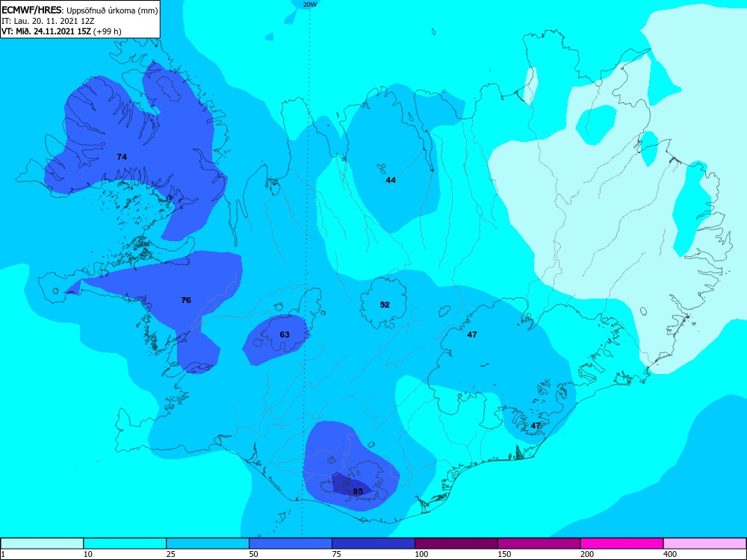Click the legend tick label '75'
Screen dimensions: 747x560
(x=337, y=554)
